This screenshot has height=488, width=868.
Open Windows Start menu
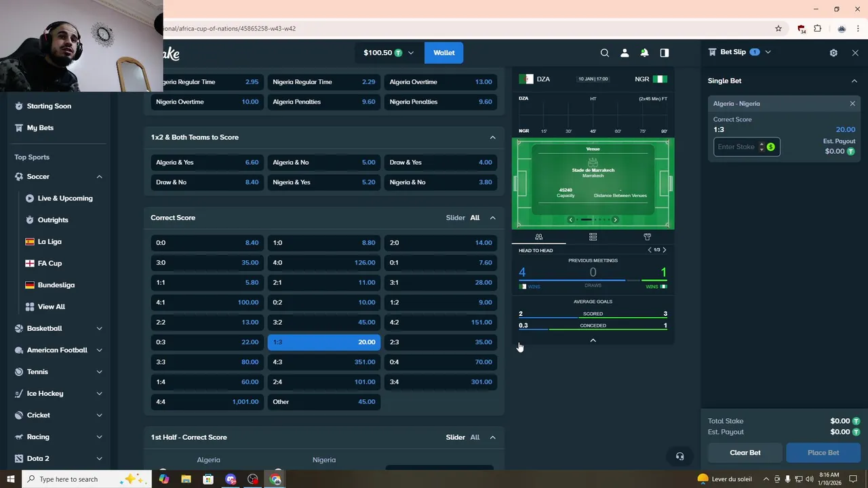(10, 479)
